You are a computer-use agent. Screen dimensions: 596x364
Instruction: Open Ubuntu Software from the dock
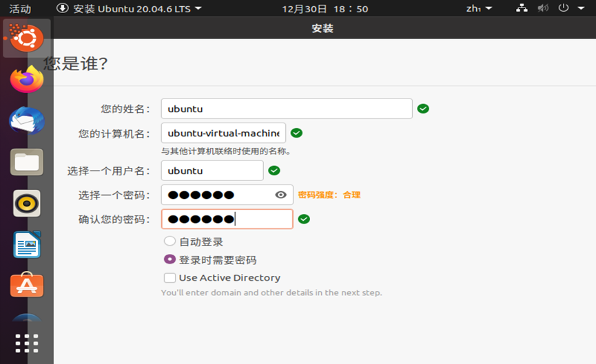click(x=27, y=285)
